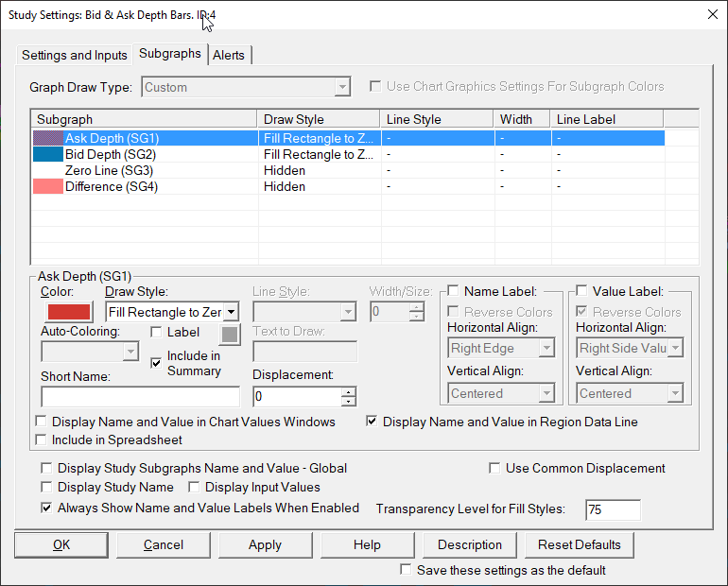Open the Subgraphs tab
The width and height of the screenshot is (728, 586).
[170, 54]
